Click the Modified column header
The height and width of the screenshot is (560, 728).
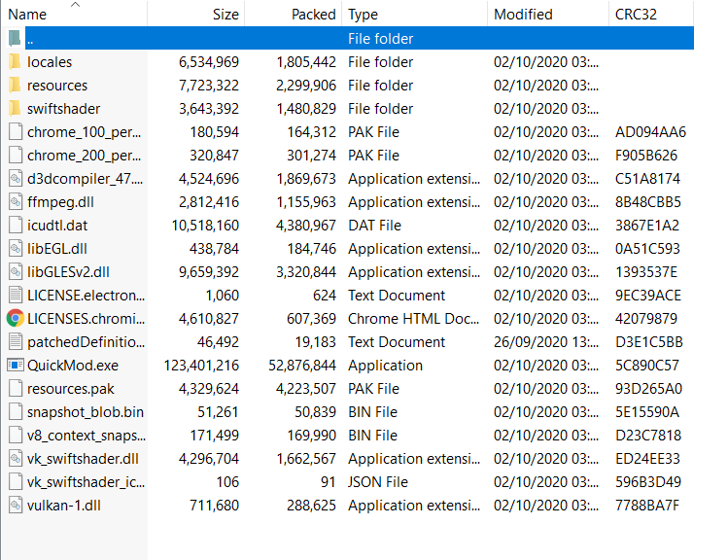pyautogui.click(x=523, y=15)
